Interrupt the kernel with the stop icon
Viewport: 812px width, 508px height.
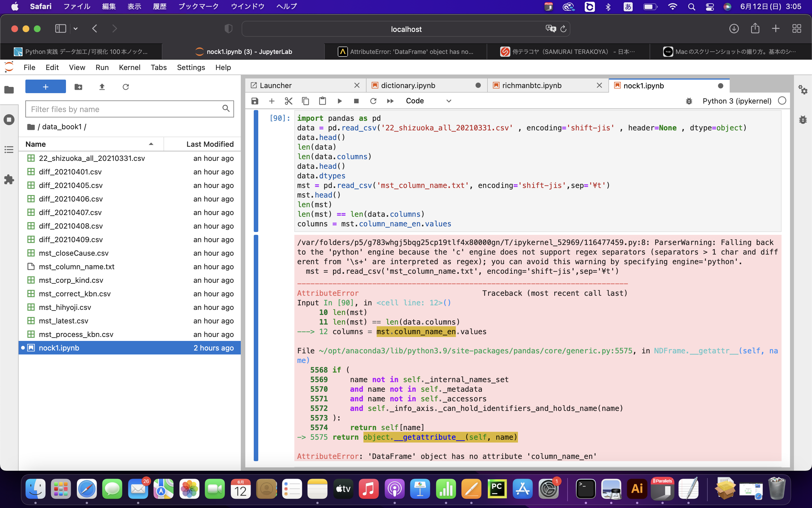[356, 101]
